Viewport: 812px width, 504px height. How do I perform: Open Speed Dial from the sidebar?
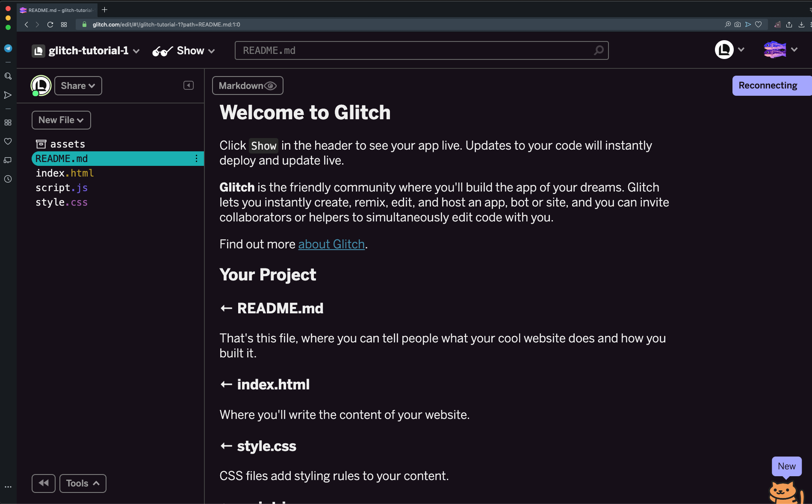(8, 123)
